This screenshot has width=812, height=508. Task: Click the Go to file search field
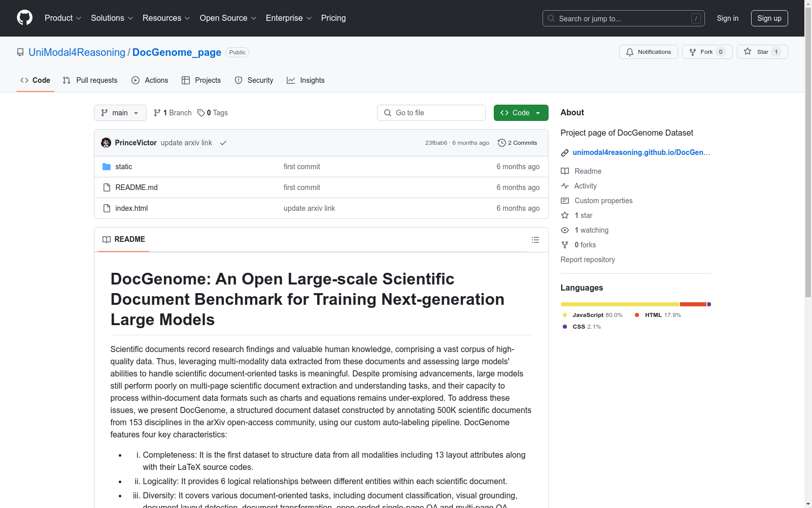[x=431, y=113]
